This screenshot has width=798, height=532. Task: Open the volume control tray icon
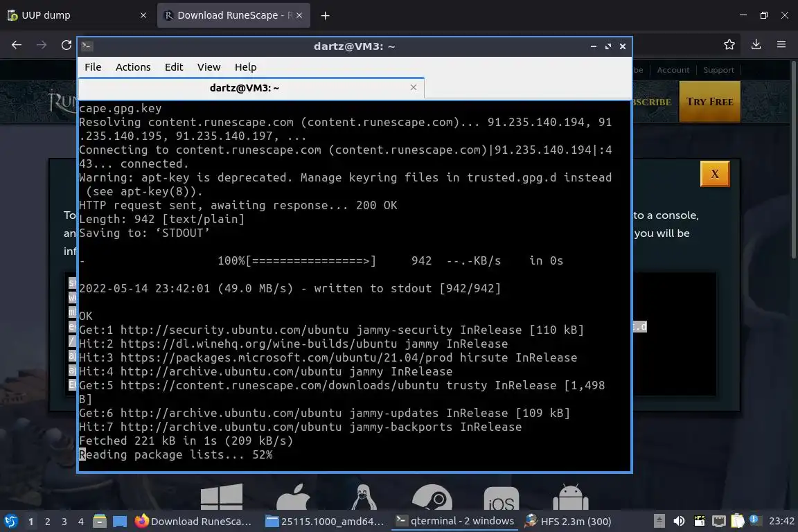click(679, 521)
